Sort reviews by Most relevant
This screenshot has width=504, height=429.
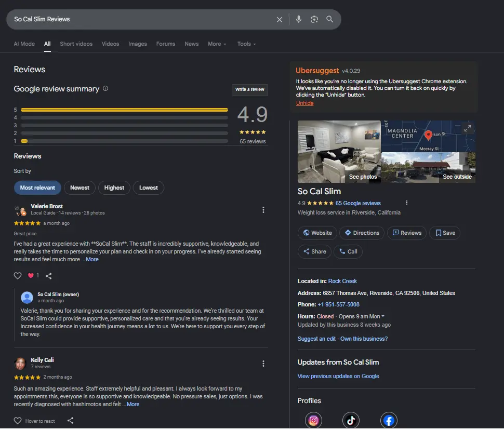(37, 187)
